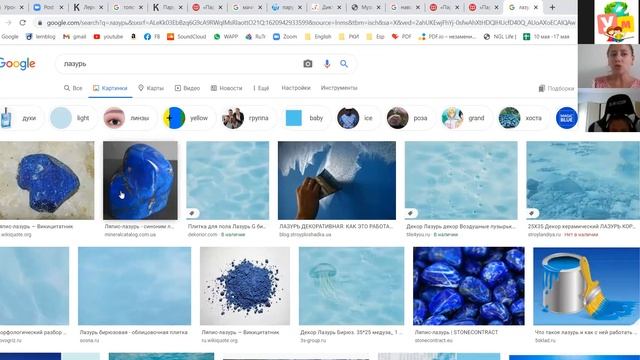Open the WAPP bookmark

click(226, 37)
